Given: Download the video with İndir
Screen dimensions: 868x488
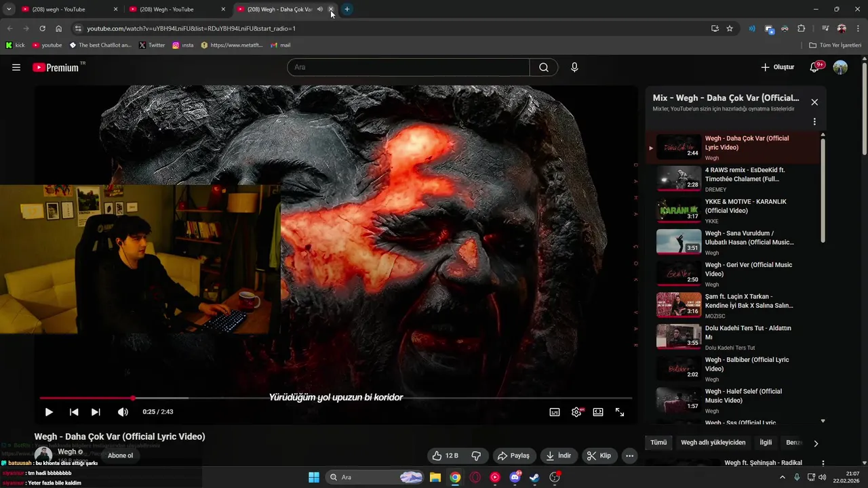Looking at the screenshot, I should (558, 455).
